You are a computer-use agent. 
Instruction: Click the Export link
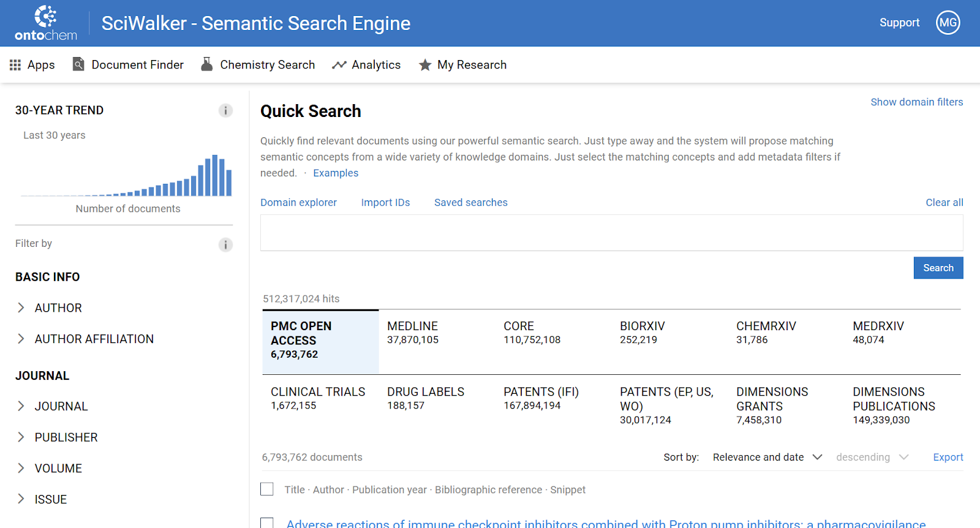point(948,457)
